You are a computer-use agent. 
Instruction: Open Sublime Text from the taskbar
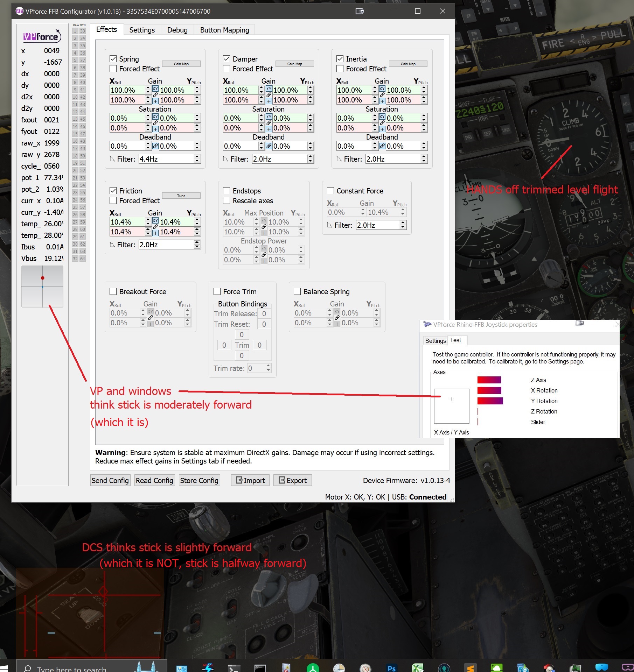click(x=470, y=668)
